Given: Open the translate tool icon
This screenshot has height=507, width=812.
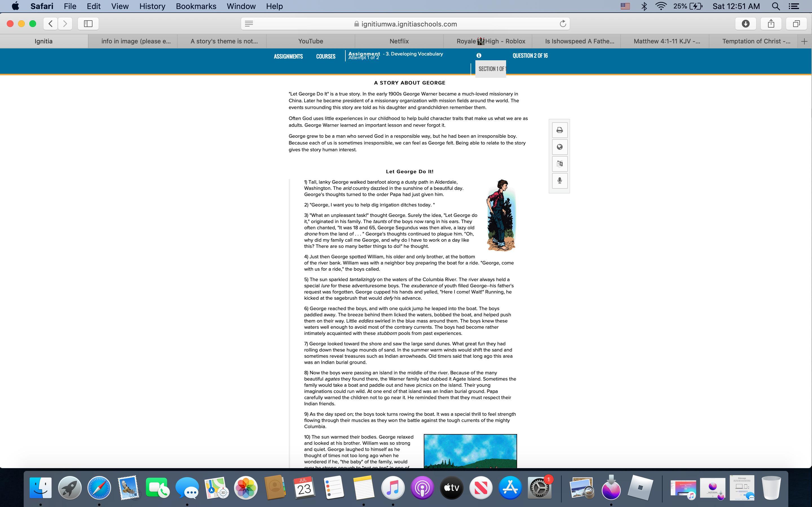Looking at the screenshot, I should 559,164.
